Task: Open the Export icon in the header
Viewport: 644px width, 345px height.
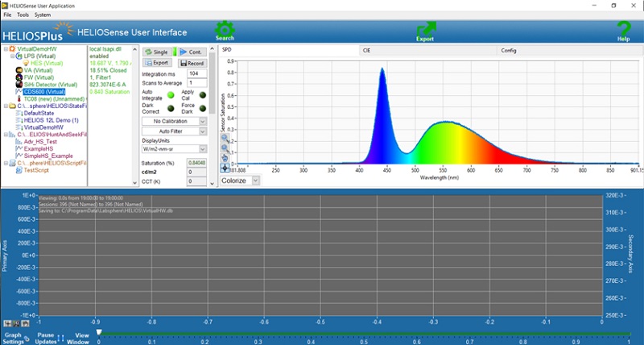Action: (x=425, y=31)
